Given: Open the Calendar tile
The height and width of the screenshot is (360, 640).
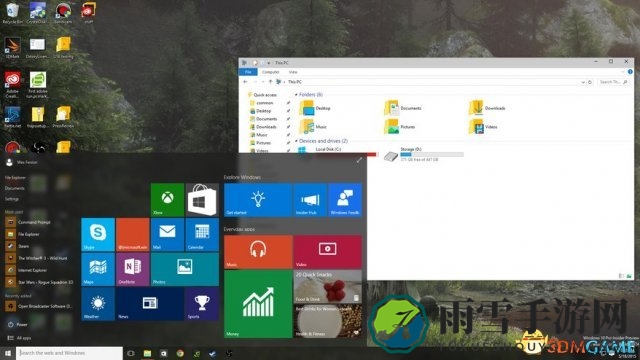Looking at the screenshot, I should (202, 234).
